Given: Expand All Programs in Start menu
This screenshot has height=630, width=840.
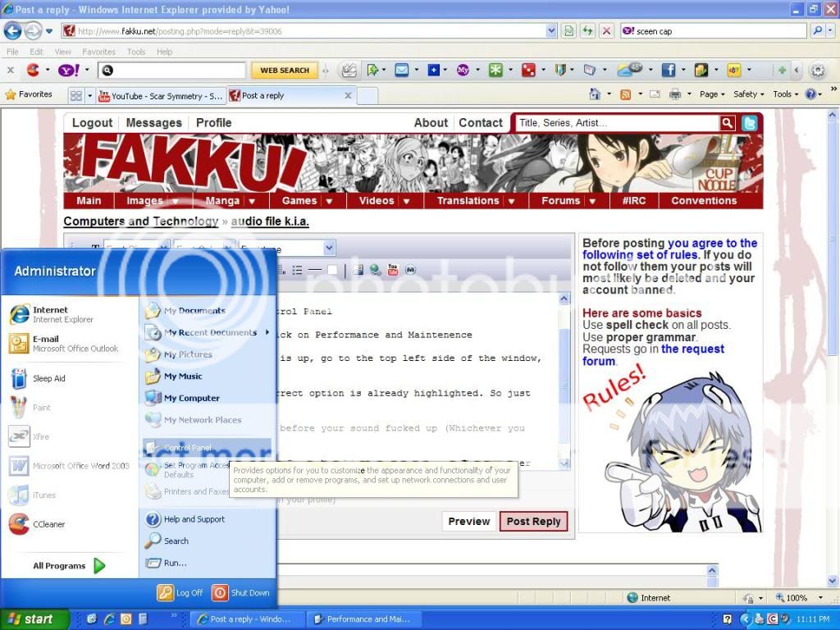Looking at the screenshot, I should point(69,565).
